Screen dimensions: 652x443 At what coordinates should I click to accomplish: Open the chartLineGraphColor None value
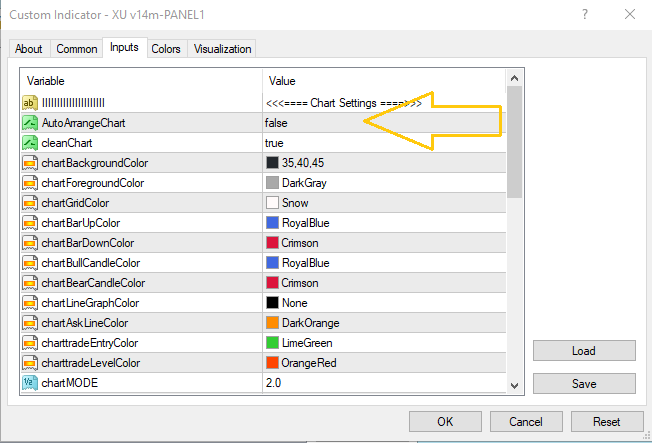(296, 303)
